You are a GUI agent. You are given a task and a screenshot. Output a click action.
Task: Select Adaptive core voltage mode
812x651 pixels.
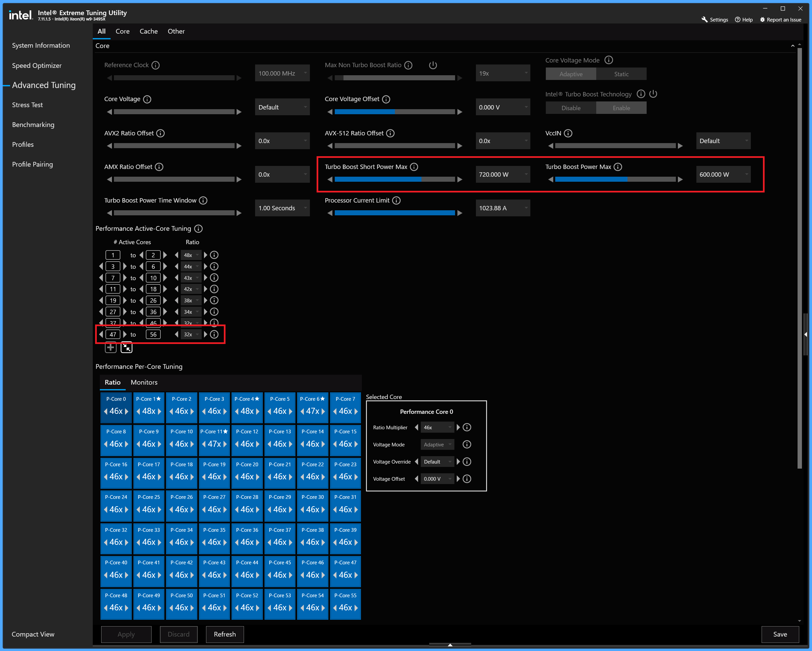(571, 74)
